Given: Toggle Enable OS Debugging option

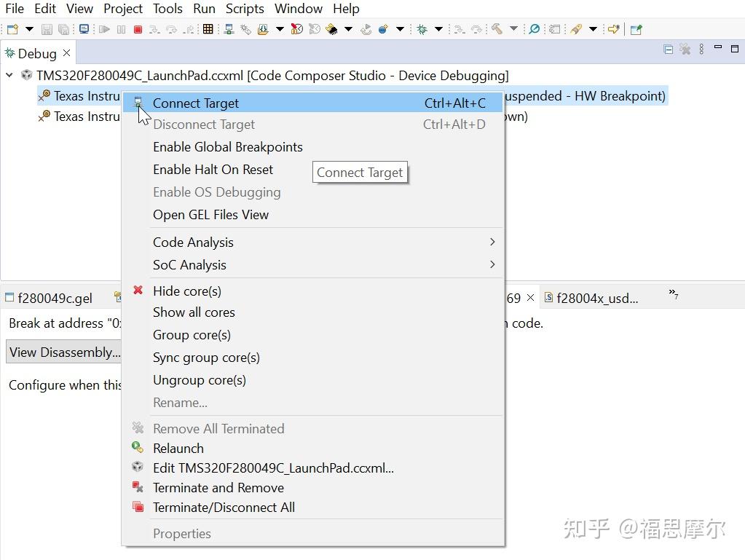Looking at the screenshot, I should coord(216,192).
